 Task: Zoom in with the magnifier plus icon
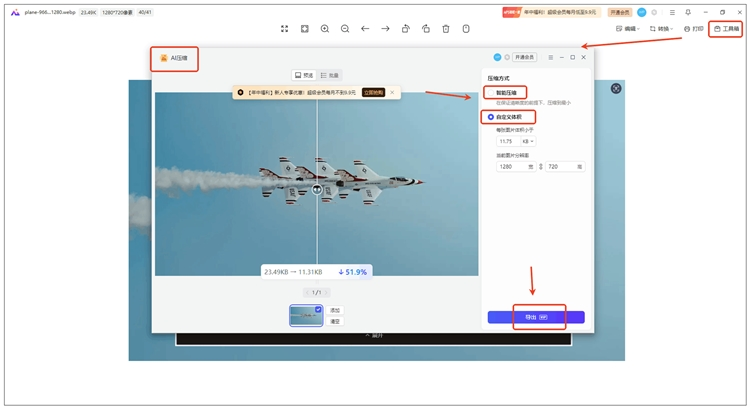tap(325, 29)
